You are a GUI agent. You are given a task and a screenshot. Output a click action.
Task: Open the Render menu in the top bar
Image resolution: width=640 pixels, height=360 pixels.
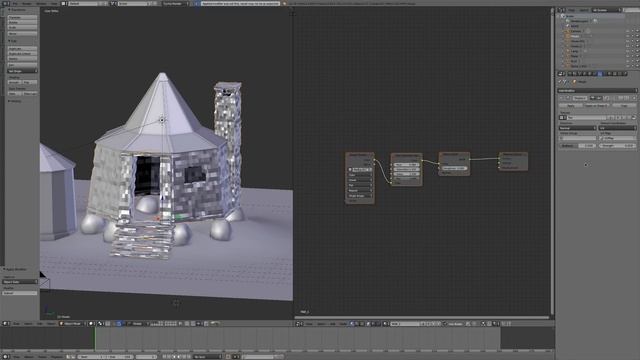[27, 3]
